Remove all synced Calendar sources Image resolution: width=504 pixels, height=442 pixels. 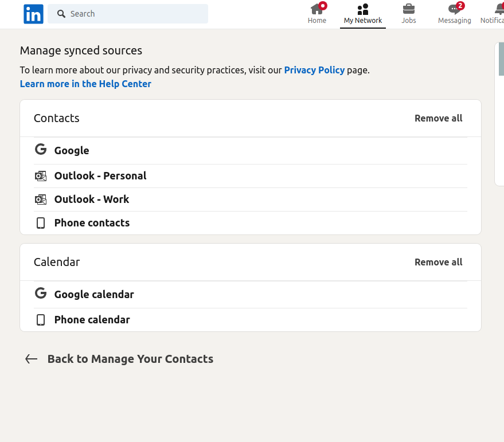click(x=438, y=262)
